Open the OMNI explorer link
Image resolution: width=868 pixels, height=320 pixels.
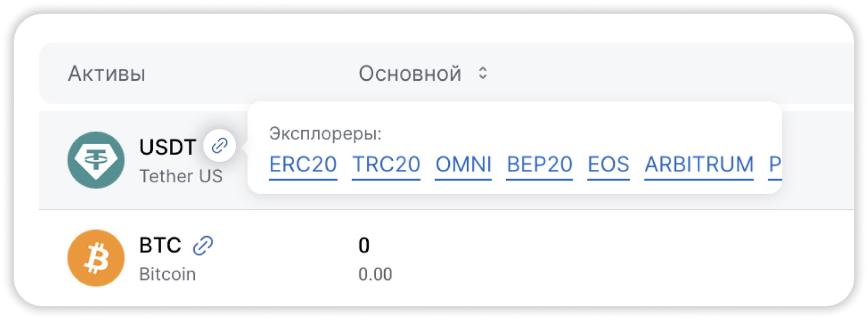coord(463,164)
